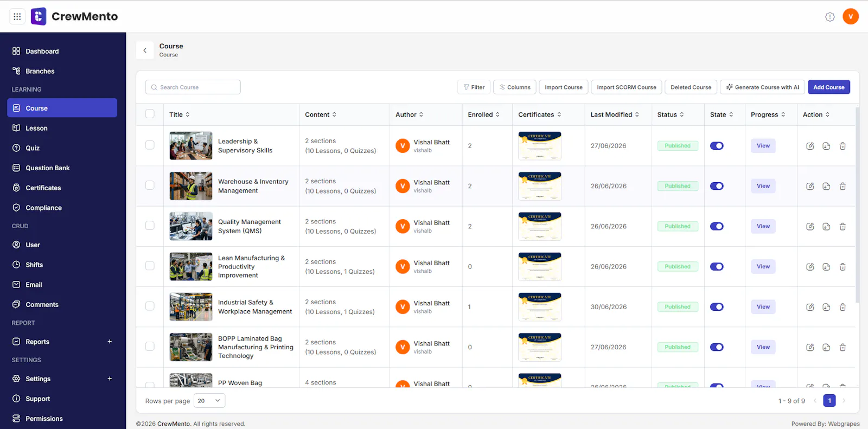Download the Lean Manufacturing course
Screen dimensions: 868x429
tap(826, 266)
